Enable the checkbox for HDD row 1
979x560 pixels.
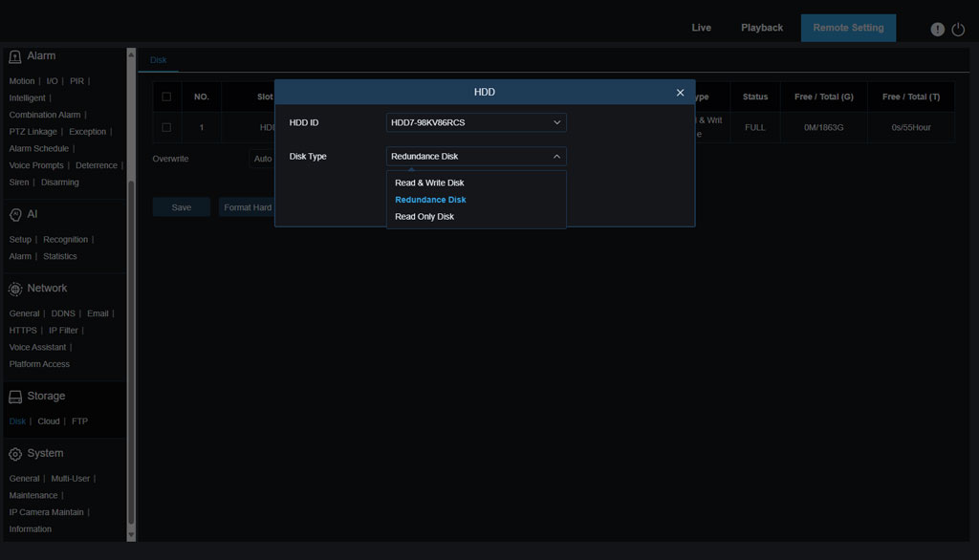pos(165,126)
